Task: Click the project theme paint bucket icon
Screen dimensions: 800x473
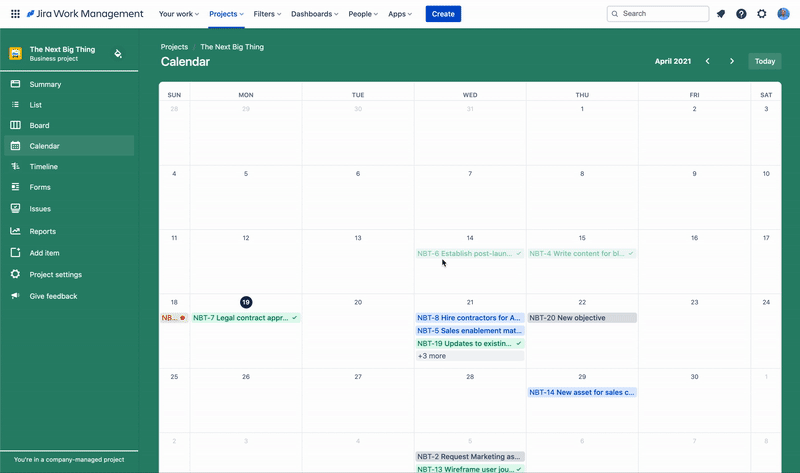Action: coord(118,54)
